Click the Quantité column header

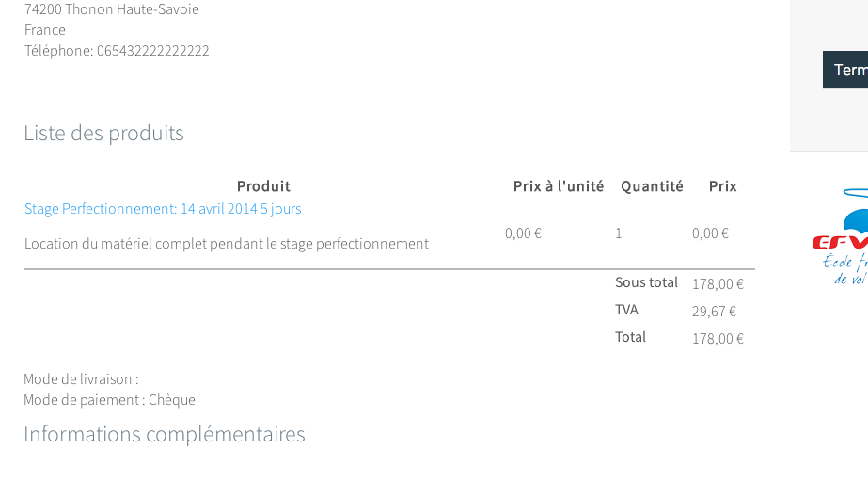point(652,186)
